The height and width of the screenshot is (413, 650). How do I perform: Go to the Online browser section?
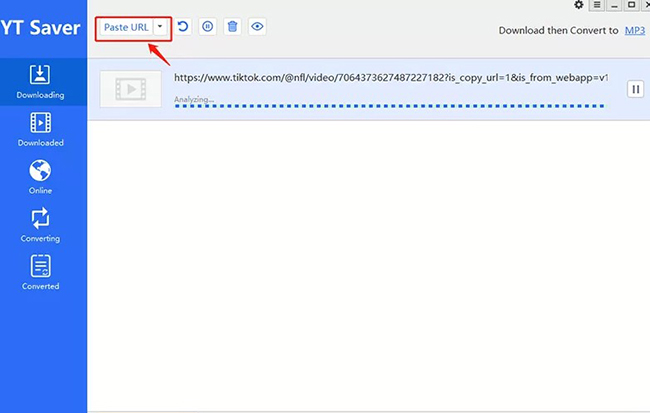41,177
